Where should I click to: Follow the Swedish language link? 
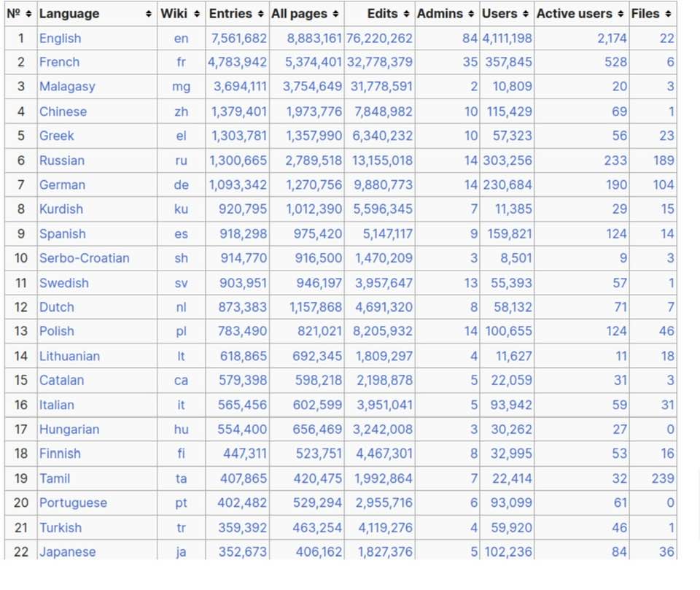64,283
